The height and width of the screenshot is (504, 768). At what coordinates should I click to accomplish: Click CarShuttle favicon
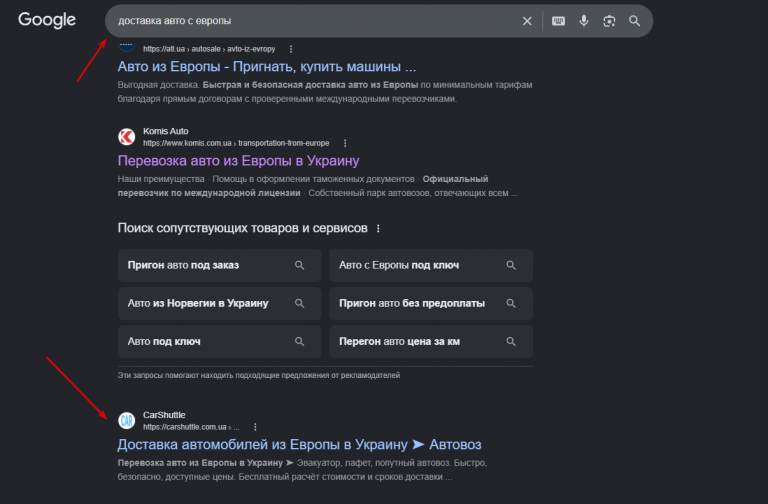(x=126, y=420)
